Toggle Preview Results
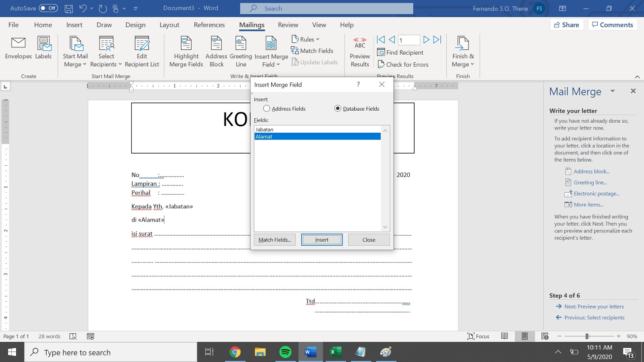Screen dimensions: 644x362 coord(359,50)
